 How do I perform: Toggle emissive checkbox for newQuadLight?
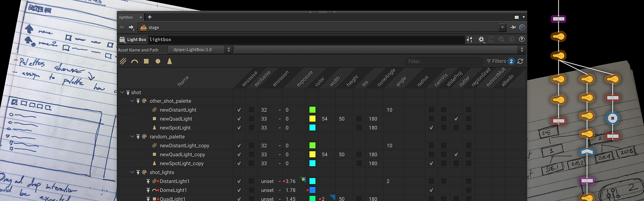coord(239,119)
